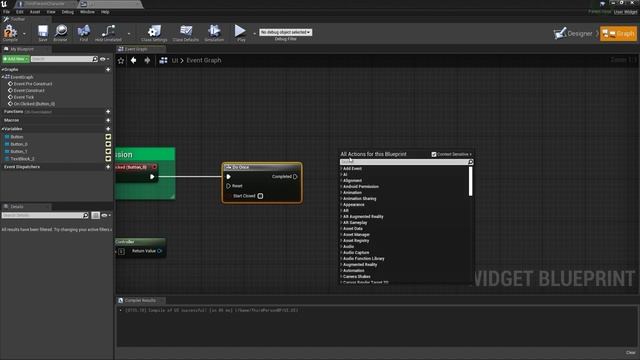Switch to Graph mode
The width and height of the screenshot is (640, 360).
point(618,33)
